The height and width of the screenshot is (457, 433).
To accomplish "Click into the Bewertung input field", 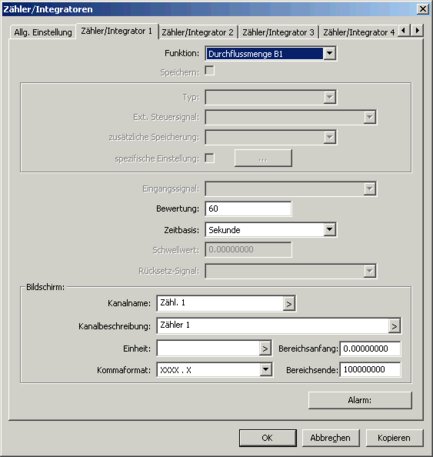I will point(248,209).
